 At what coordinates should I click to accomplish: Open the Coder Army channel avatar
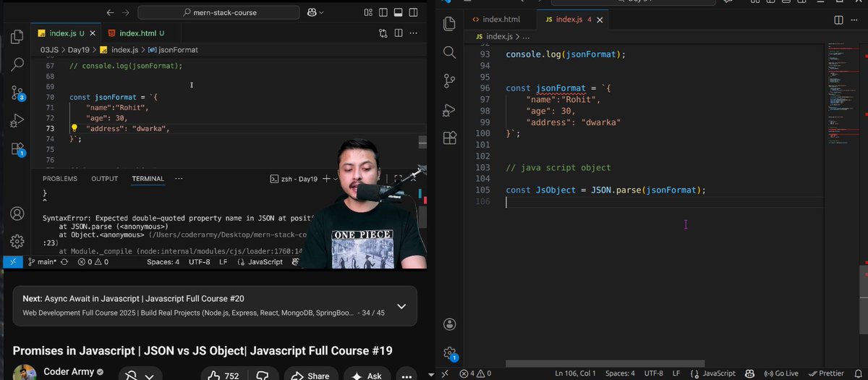pyautogui.click(x=25, y=373)
